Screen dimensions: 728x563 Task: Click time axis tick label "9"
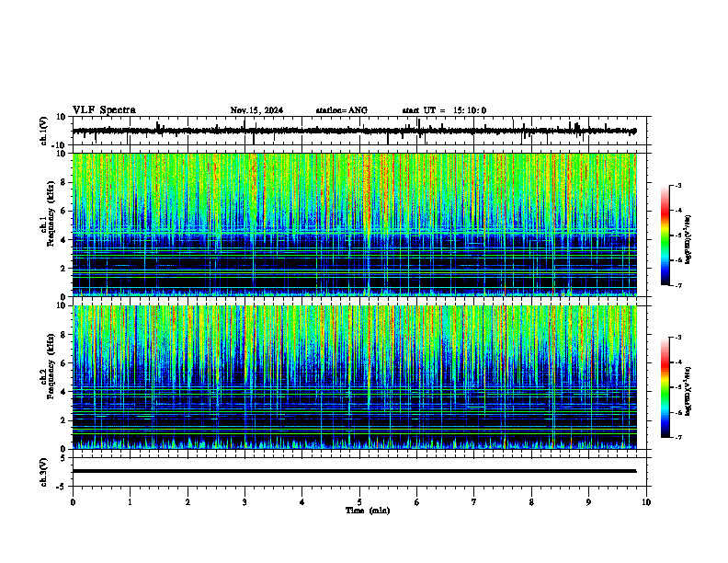(x=588, y=502)
